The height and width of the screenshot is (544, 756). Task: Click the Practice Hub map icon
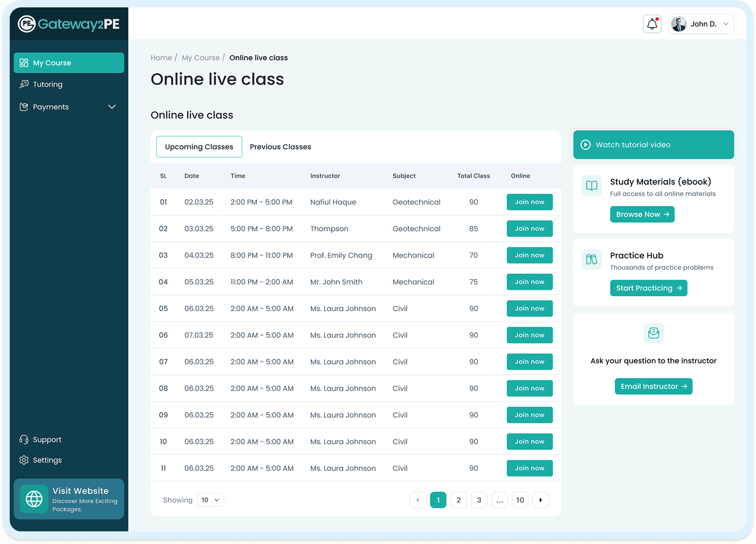point(591,259)
